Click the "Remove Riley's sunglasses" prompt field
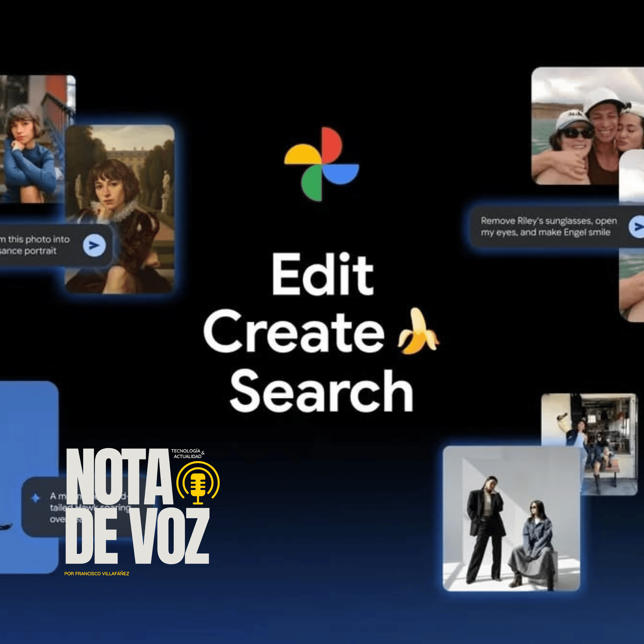This screenshot has height=644, width=644. point(557,227)
